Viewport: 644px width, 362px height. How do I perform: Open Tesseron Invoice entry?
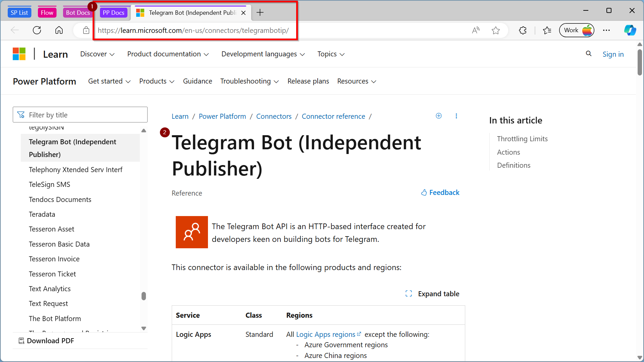(54, 259)
